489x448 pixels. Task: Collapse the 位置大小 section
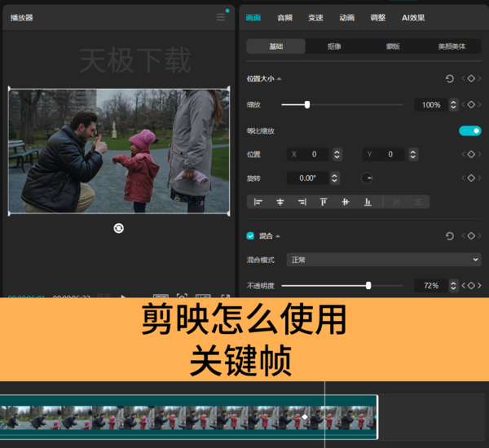tap(279, 79)
